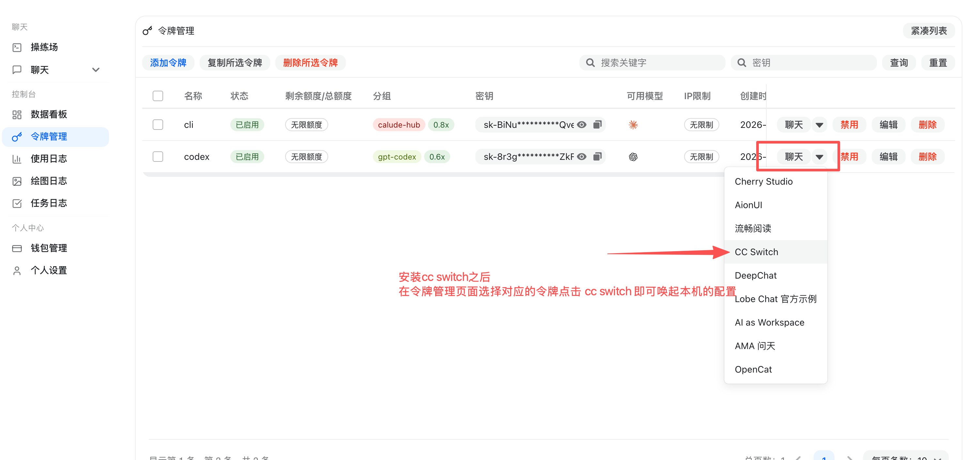Click the 添加令牌 button
The width and height of the screenshot is (980, 460).
point(168,63)
